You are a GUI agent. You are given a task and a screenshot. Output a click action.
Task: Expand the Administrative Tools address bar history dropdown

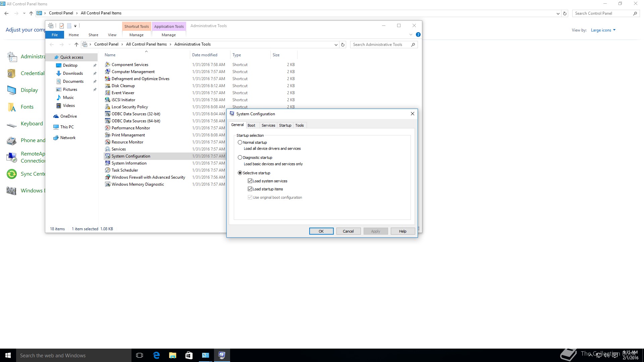click(336, 45)
